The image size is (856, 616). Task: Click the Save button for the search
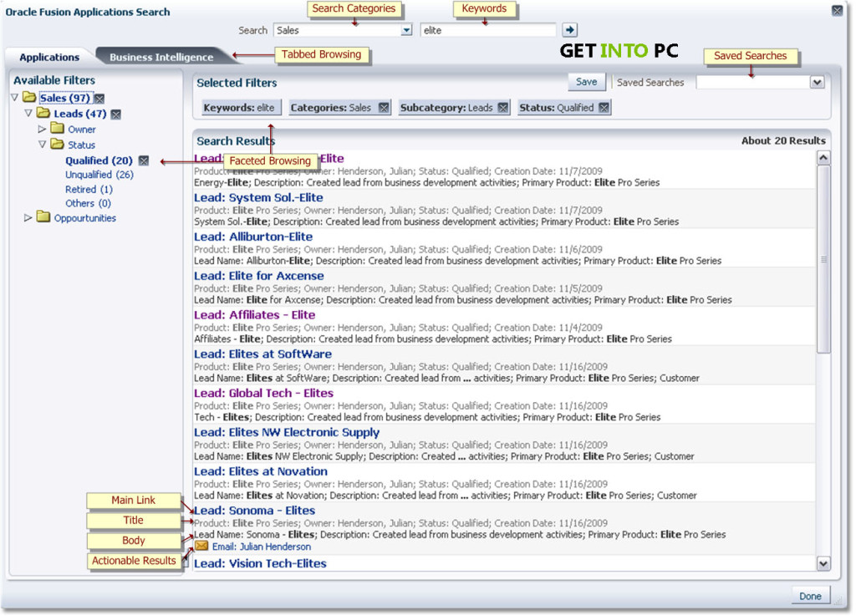pyautogui.click(x=587, y=82)
